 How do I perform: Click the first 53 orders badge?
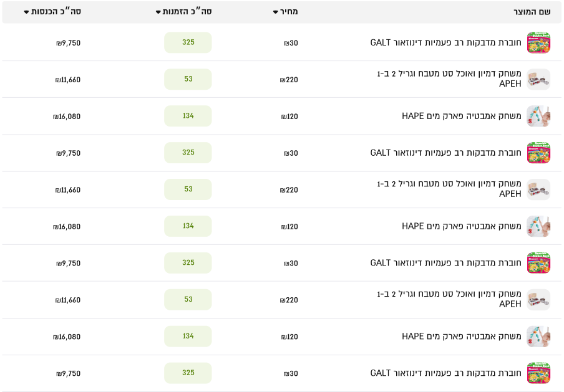(188, 79)
